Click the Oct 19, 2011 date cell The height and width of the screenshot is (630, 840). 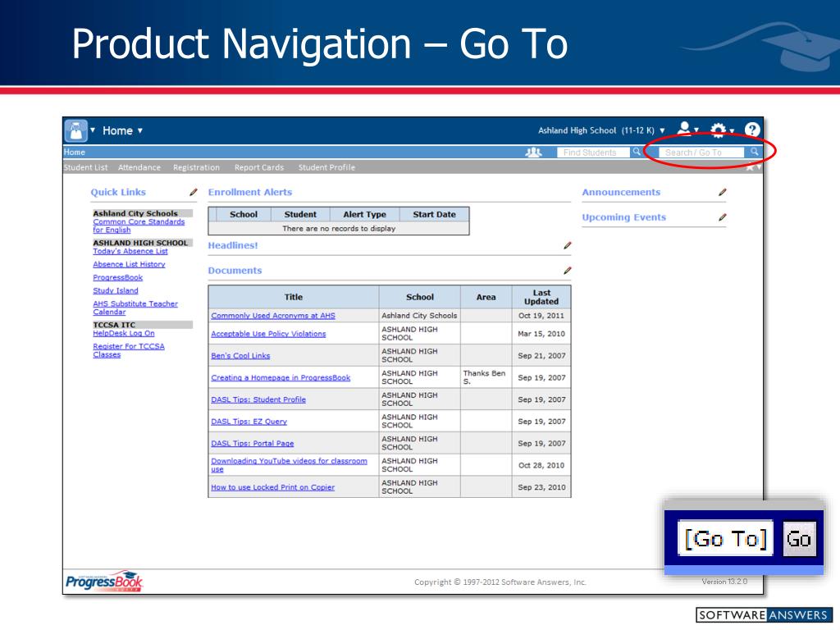(541, 316)
